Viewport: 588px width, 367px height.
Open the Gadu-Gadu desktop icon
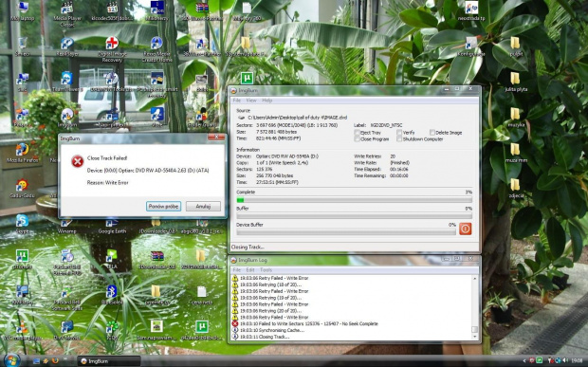point(22,188)
